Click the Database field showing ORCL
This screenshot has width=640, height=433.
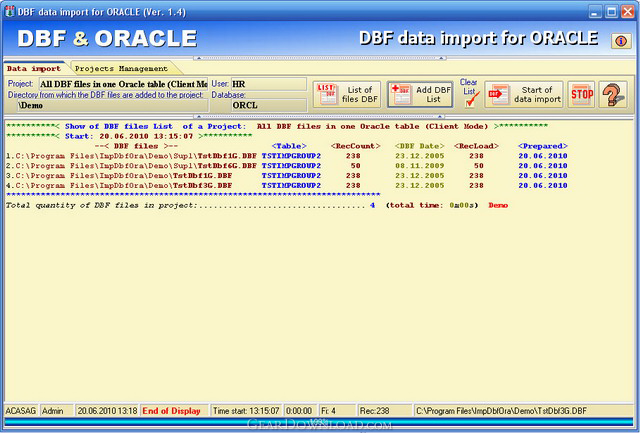click(269, 105)
